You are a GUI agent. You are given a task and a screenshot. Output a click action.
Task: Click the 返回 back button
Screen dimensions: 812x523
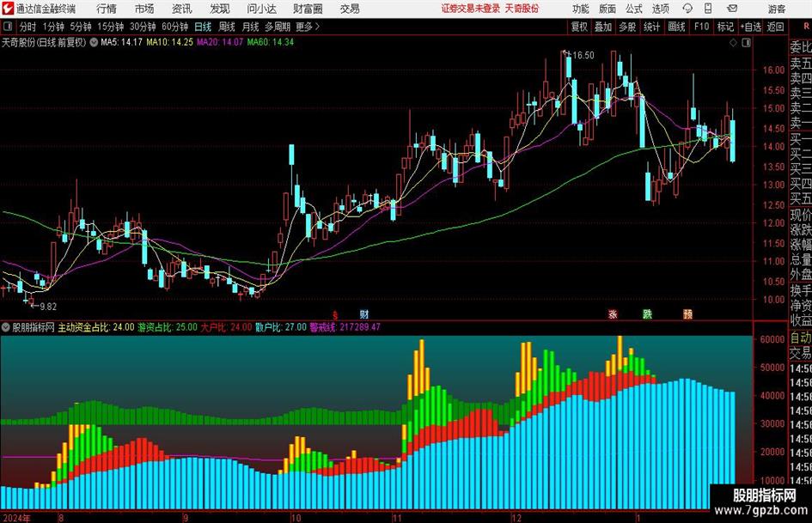coord(775,27)
